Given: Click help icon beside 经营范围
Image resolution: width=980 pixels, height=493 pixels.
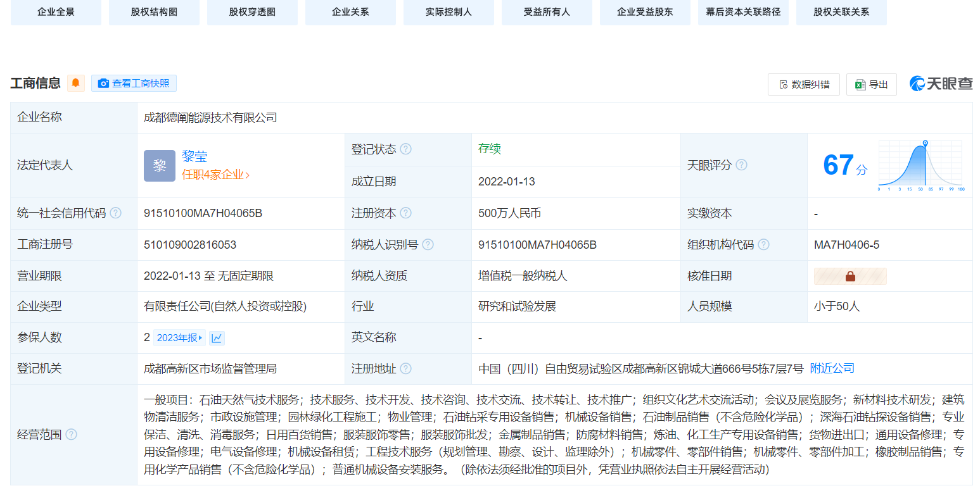Looking at the screenshot, I should pyautogui.click(x=71, y=435).
